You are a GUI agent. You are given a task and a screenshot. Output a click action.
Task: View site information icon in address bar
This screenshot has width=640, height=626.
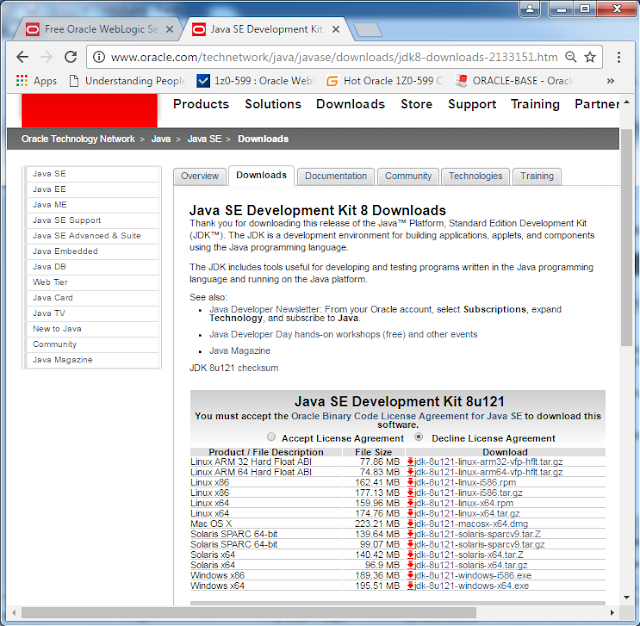click(x=99, y=57)
